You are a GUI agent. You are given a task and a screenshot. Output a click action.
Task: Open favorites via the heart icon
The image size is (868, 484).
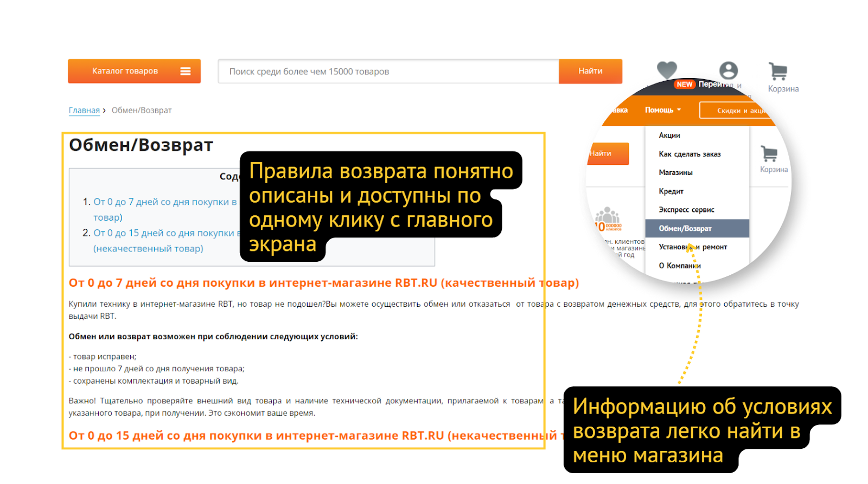[x=667, y=70]
